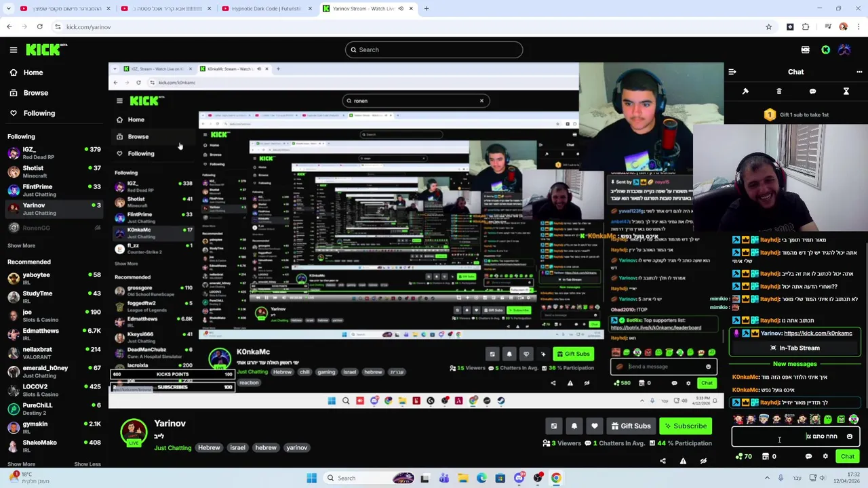Open the moderation gavel tool in chat

tap(745, 91)
